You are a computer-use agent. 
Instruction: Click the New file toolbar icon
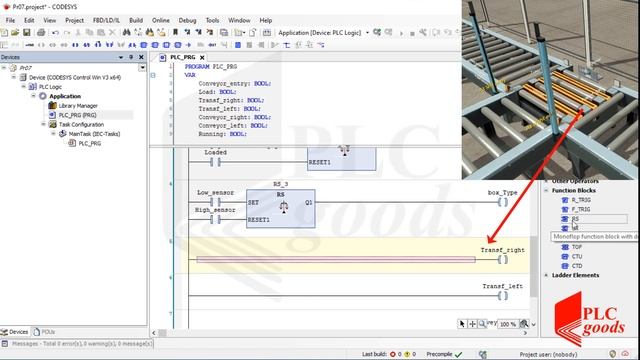(4, 33)
